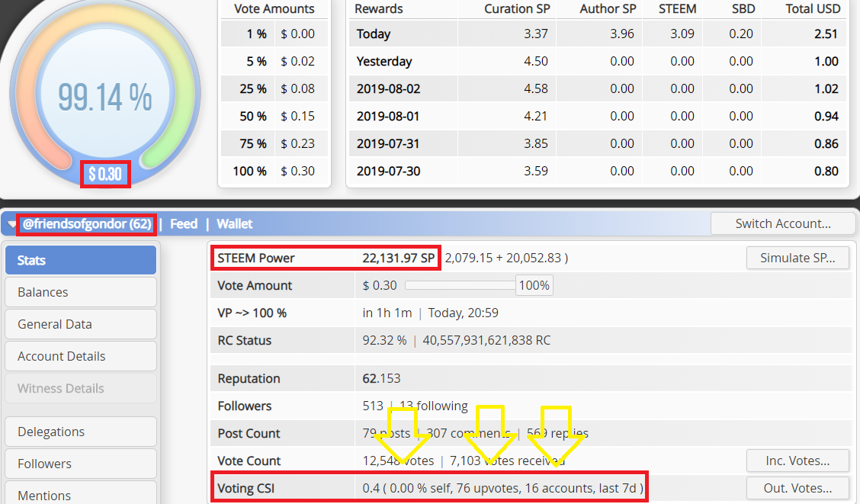Click the 100% vote weight field

[534, 285]
